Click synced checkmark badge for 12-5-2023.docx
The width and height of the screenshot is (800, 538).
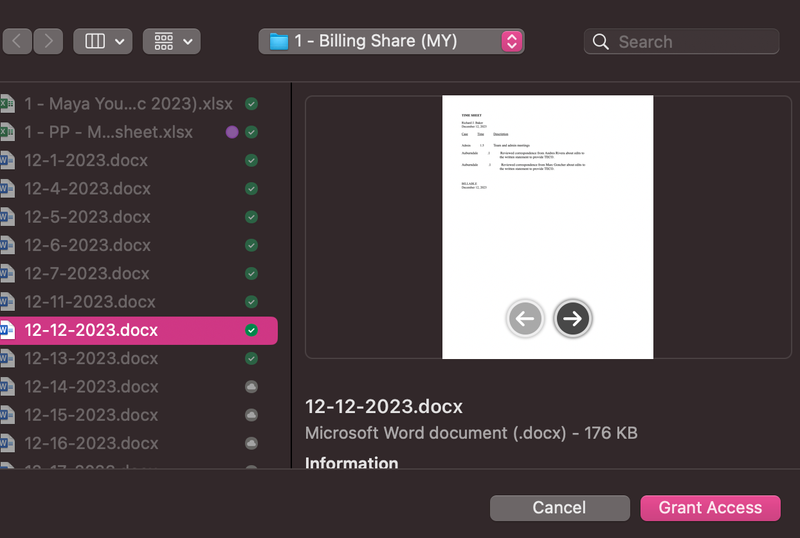pos(252,217)
